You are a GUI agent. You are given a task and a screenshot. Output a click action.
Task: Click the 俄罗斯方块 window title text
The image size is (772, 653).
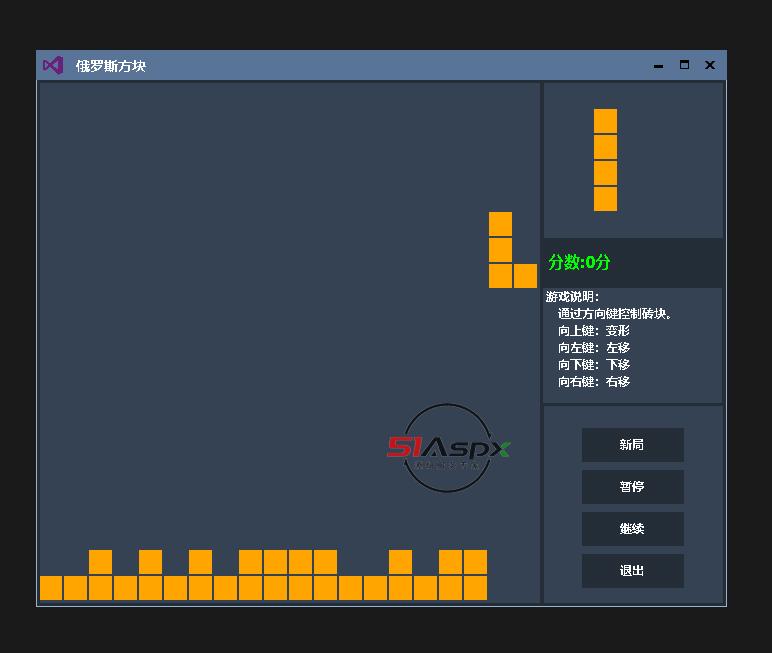click(x=111, y=66)
